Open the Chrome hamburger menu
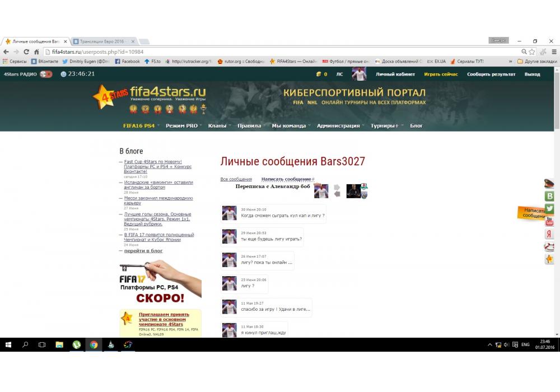The height and width of the screenshot is (392, 560). click(x=554, y=52)
